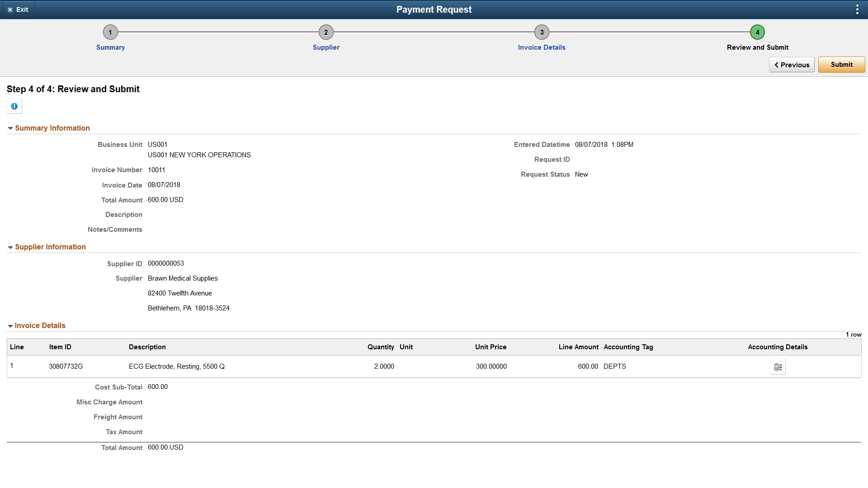Select step circle 2 in the progress bar
The height and width of the screenshot is (488, 868).
(x=326, y=32)
